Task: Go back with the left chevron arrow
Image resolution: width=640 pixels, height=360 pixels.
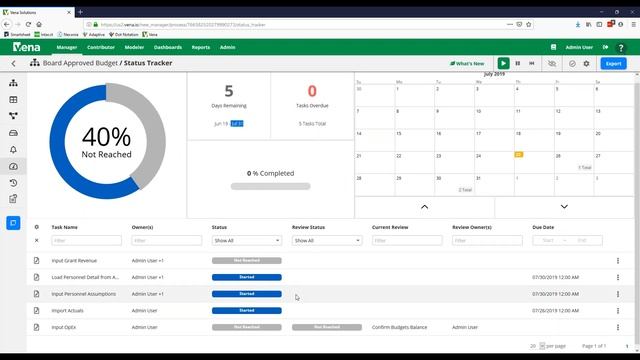Action: (13, 63)
